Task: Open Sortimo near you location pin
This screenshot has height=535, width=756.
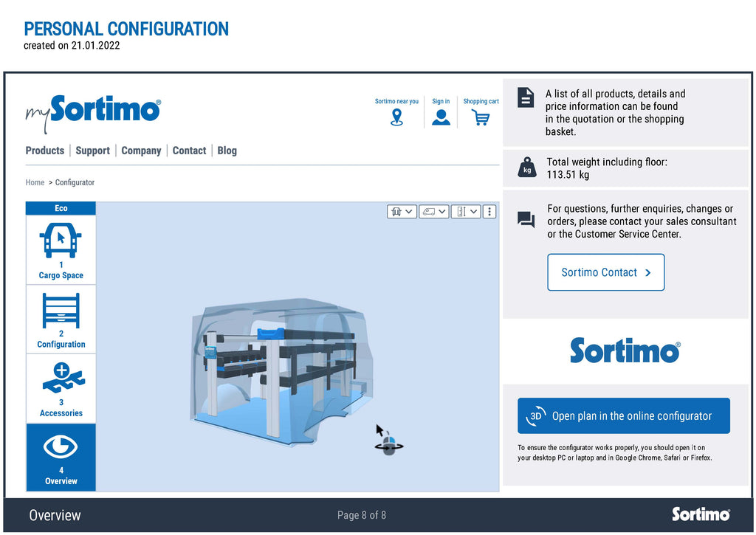Action: (x=396, y=117)
